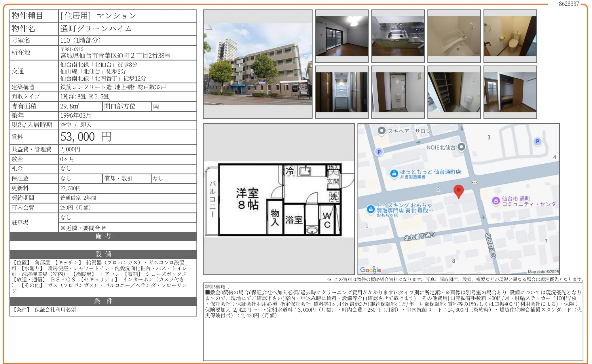Click the 53,000円 rent value
Screen dimensions: 592x364
[x=86, y=137]
